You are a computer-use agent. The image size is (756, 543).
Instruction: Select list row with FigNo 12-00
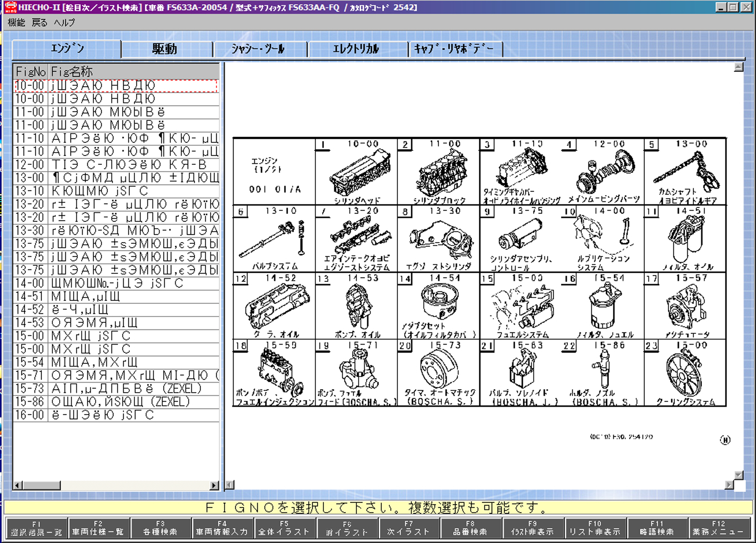click(x=116, y=165)
